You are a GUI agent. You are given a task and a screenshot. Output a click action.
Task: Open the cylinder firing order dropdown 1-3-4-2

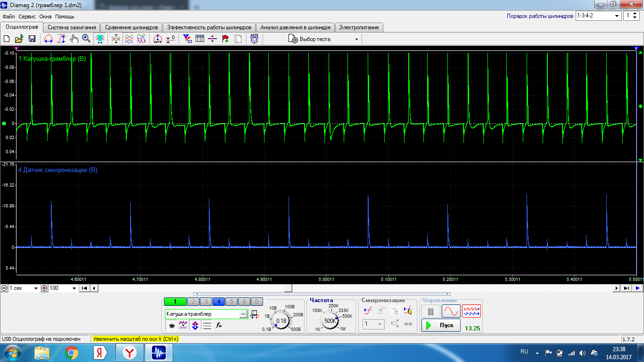click(598, 16)
